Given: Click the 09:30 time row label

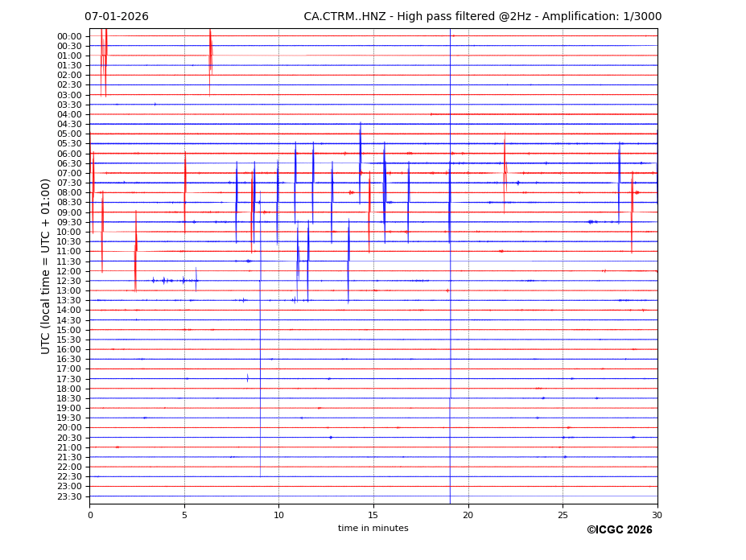Looking at the screenshot, I should tap(69, 222).
